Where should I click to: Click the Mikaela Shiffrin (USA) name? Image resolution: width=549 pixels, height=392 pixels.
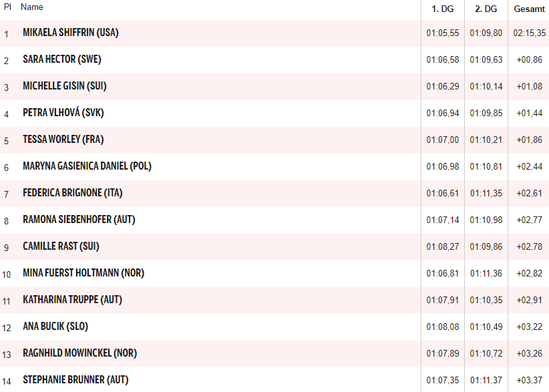(x=70, y=33)
